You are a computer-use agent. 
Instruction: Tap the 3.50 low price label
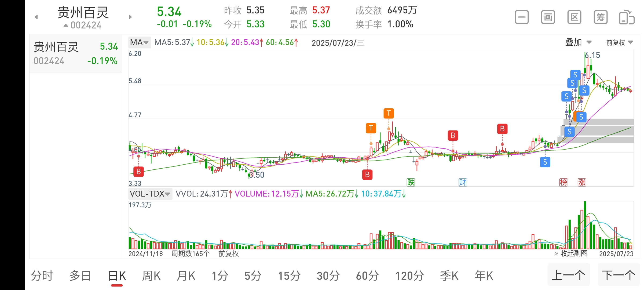257,175
